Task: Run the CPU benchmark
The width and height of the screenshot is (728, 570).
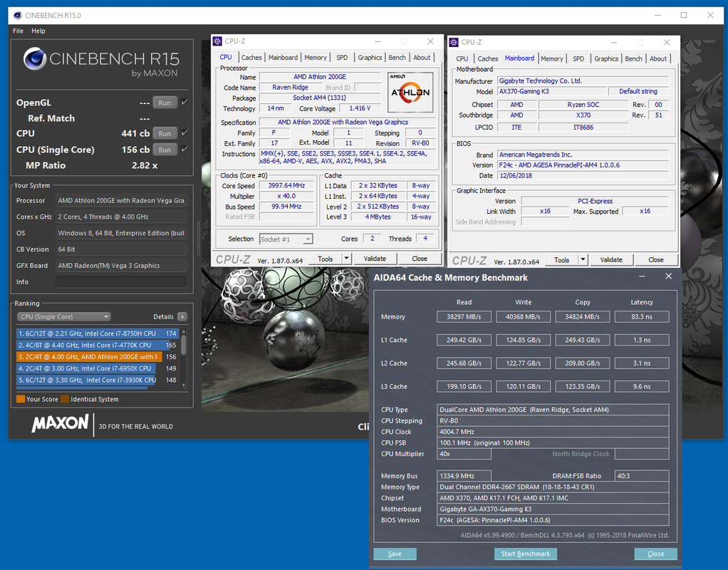Action: pos(165,133)
